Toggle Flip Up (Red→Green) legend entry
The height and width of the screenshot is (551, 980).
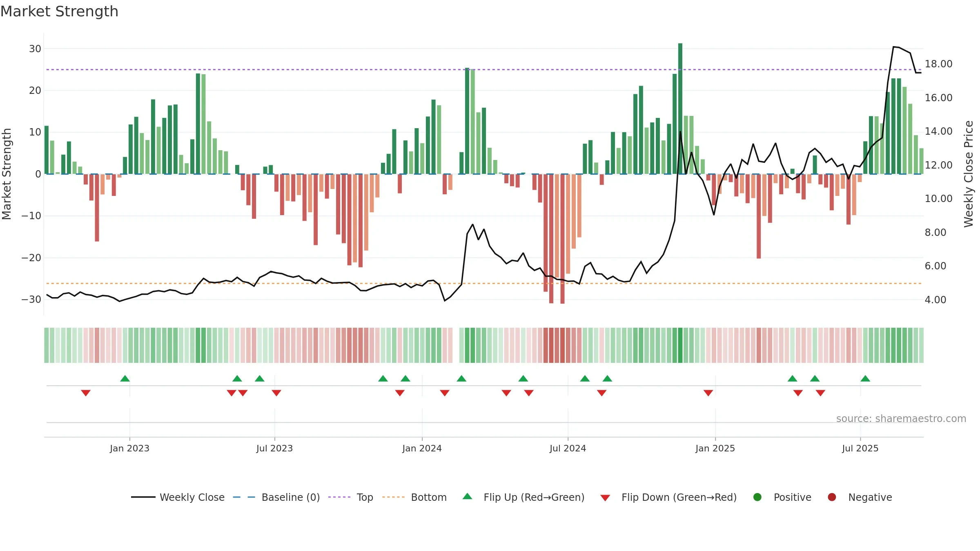(523, 497)
